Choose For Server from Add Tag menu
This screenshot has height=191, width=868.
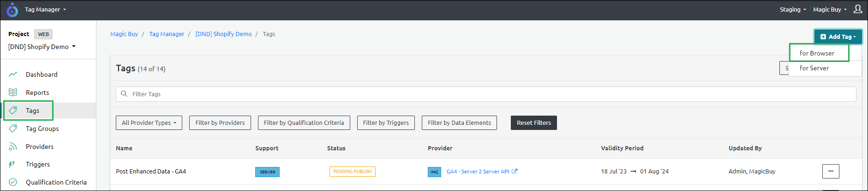814,68
